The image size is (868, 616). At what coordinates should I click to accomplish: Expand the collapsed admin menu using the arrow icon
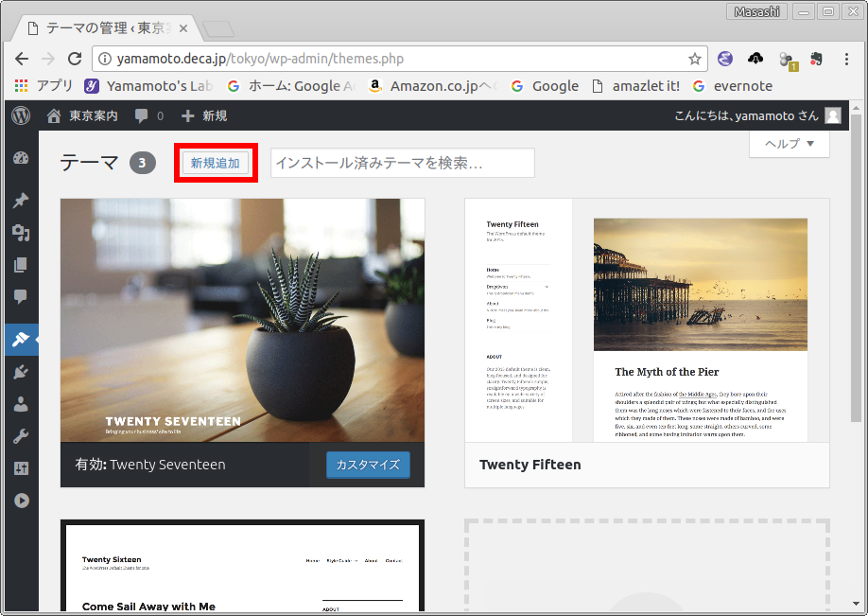point(20,501)
